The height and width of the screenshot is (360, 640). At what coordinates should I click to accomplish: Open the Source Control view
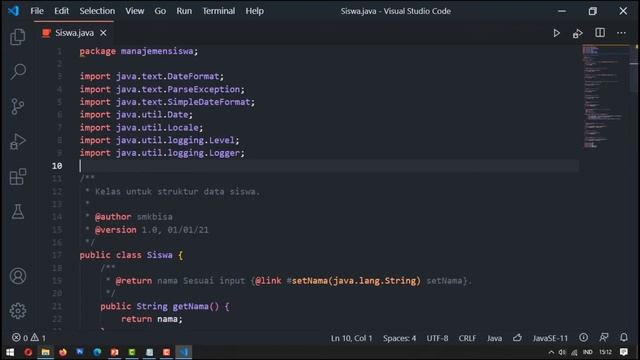click(x=18, y=107)
